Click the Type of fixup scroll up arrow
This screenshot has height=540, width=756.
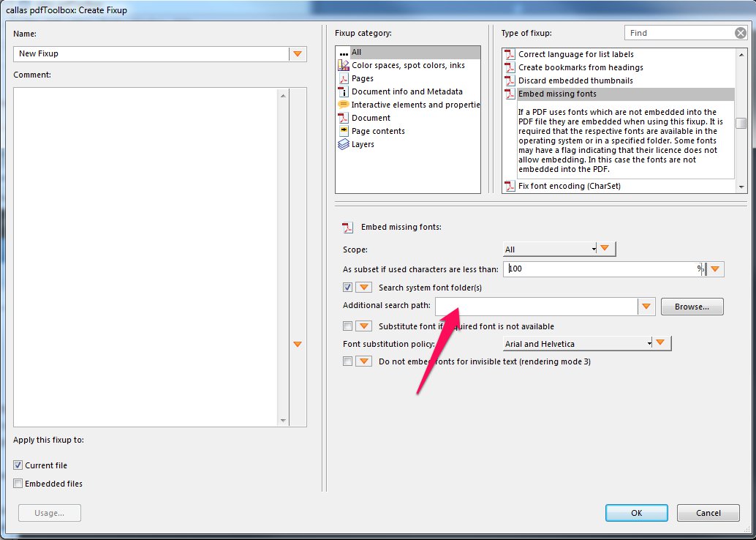point(741,55)
